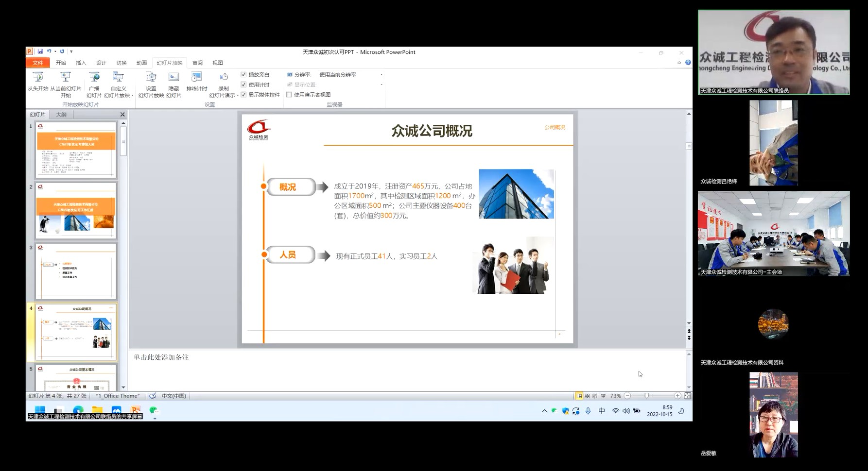Viewport: 868px width, 471px height.
Task: Switch to the Insert (插入) ribbon tab
Action: tap(81, 63)
